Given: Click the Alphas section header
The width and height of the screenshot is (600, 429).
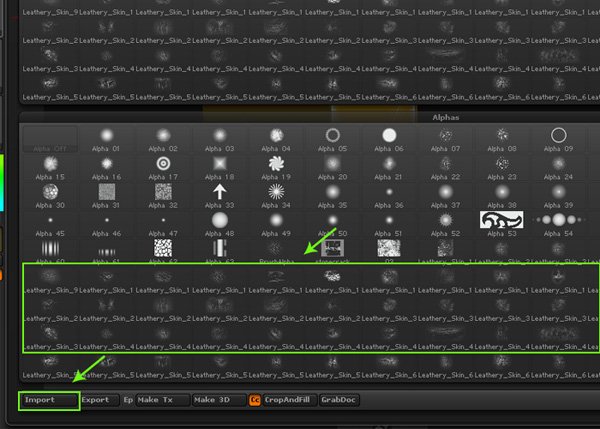Looking at the screenshot, I should [446, 118].
